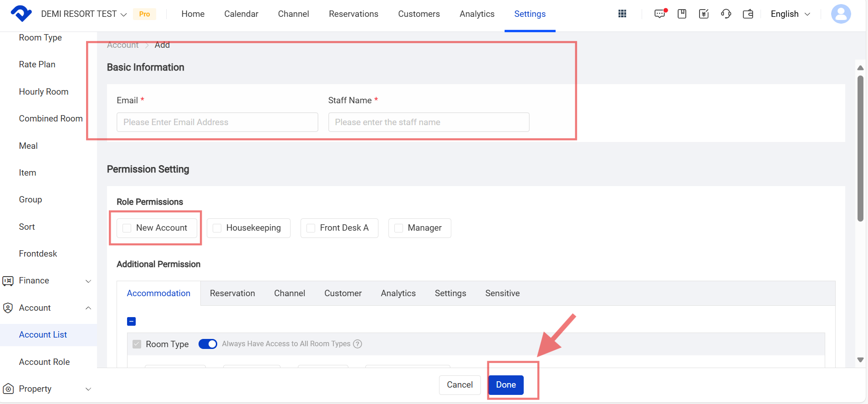The width and height of the screenshot is (868, 404).
Task: Open customer support headset icon
Action: (x=726, y=14)
